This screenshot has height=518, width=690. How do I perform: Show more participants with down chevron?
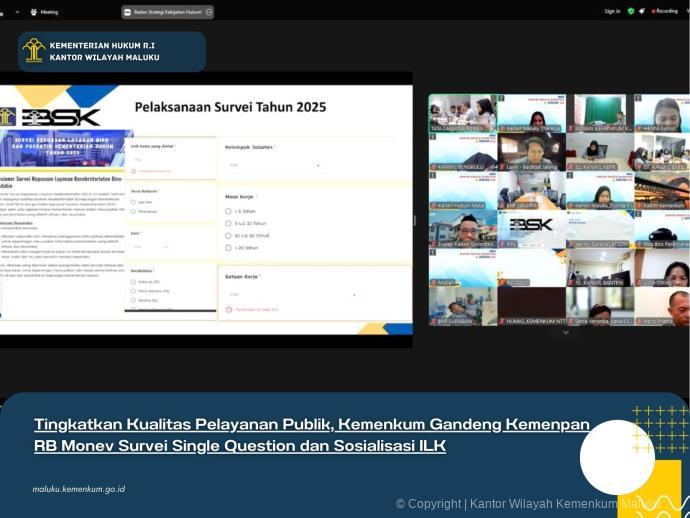click(x=566, y=332)
